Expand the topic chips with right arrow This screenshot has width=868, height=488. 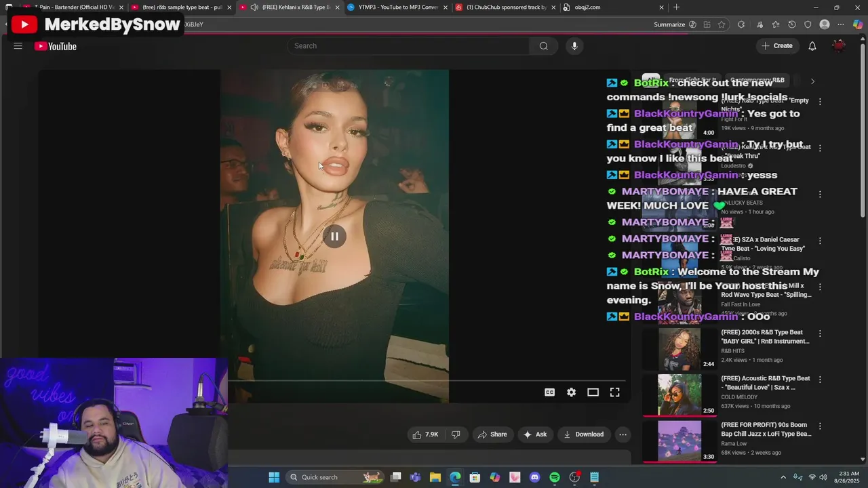812,81
